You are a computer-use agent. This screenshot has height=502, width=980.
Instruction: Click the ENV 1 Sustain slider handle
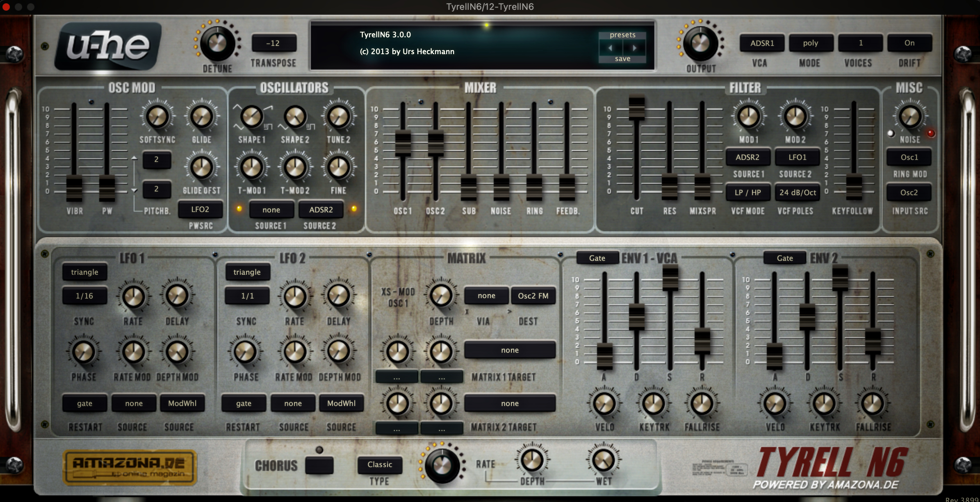click(670, 278)
